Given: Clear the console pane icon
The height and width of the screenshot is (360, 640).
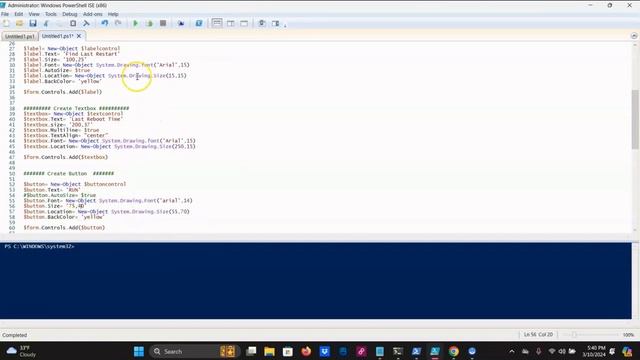Looking at the screenshot, I should pos(87,23).
